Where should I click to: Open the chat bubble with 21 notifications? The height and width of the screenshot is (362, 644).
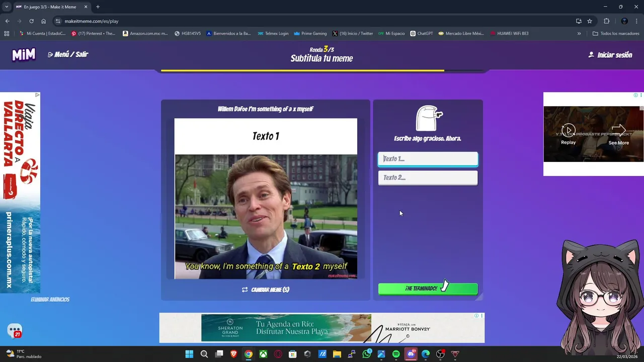15,331
